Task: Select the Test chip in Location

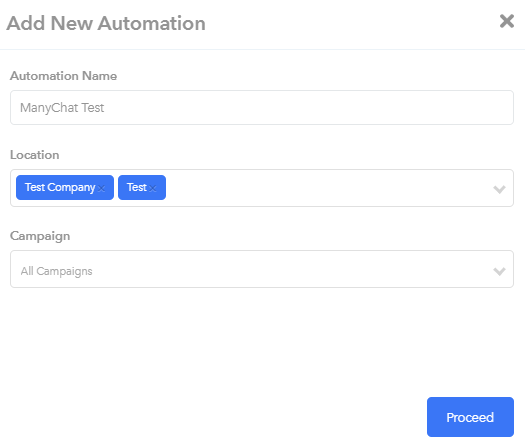Action: coord(142,188)
